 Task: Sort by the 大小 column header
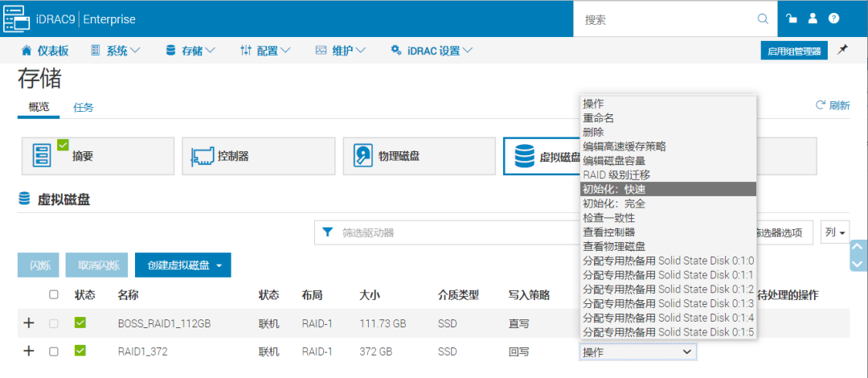369,295
